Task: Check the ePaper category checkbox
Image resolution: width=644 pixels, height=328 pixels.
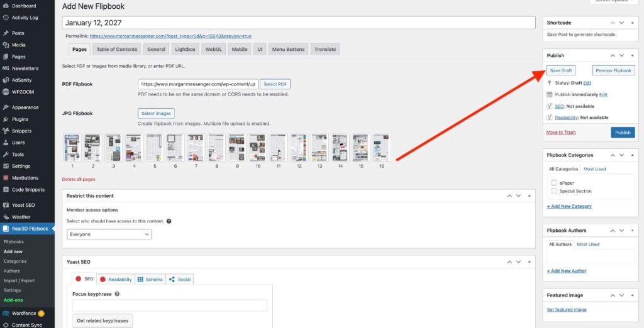Action: (554, 183)
